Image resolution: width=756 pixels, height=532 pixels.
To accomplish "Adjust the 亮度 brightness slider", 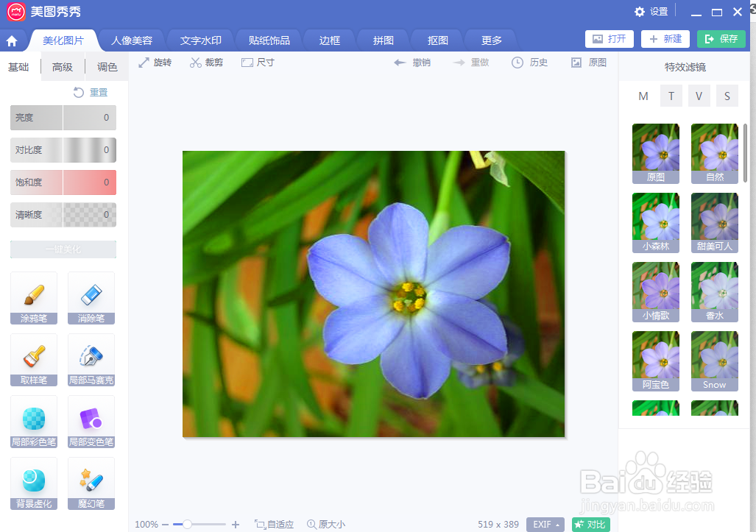I will point(63,118).
